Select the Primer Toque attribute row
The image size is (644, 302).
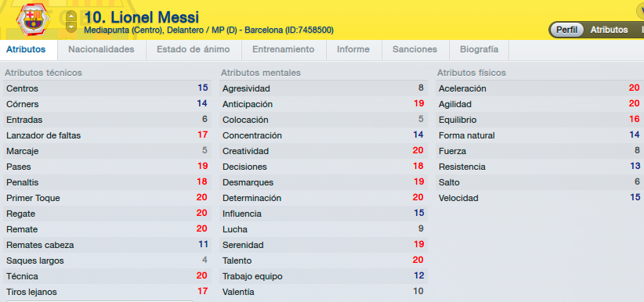pyautogui.click(x=107, y=198)
